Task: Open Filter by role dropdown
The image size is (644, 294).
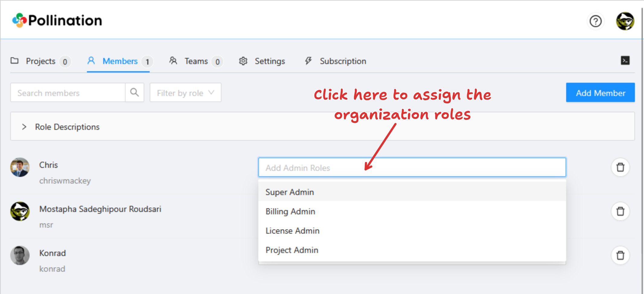Action: click(185, 93)
